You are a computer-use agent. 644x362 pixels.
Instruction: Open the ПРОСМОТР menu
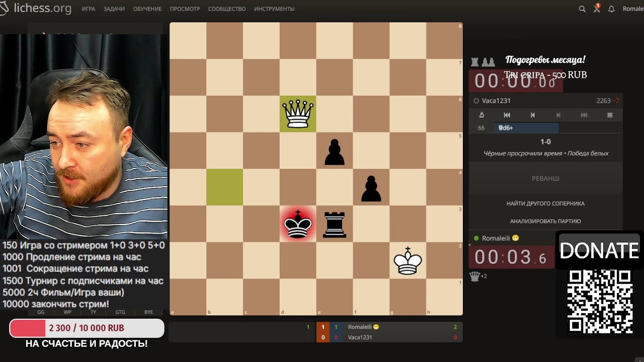point(185,9)
